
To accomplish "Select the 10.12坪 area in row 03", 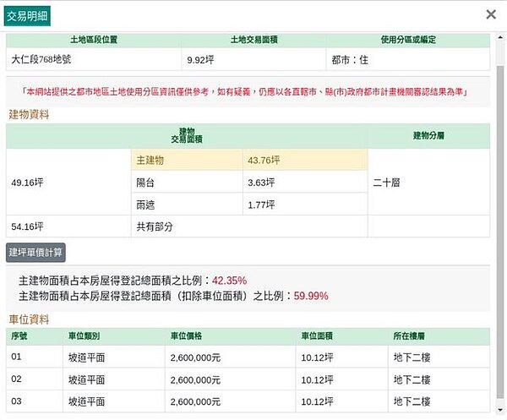I will pos(341,401).
